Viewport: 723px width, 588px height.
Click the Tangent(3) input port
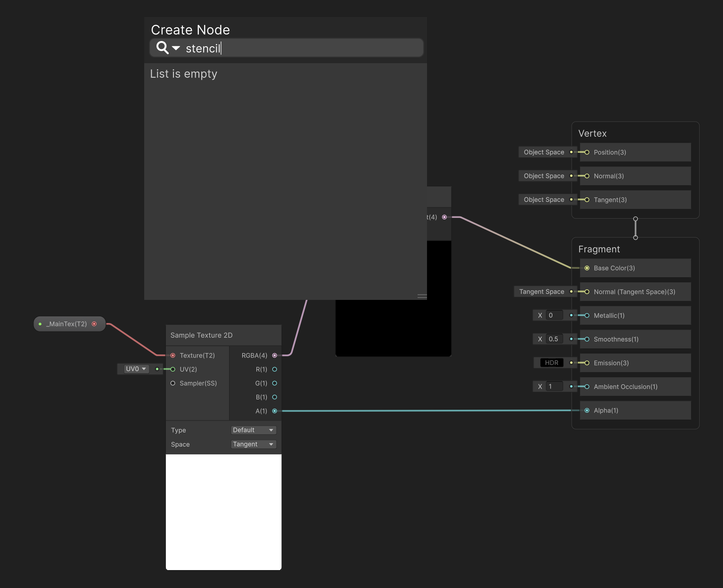(587, 200)
